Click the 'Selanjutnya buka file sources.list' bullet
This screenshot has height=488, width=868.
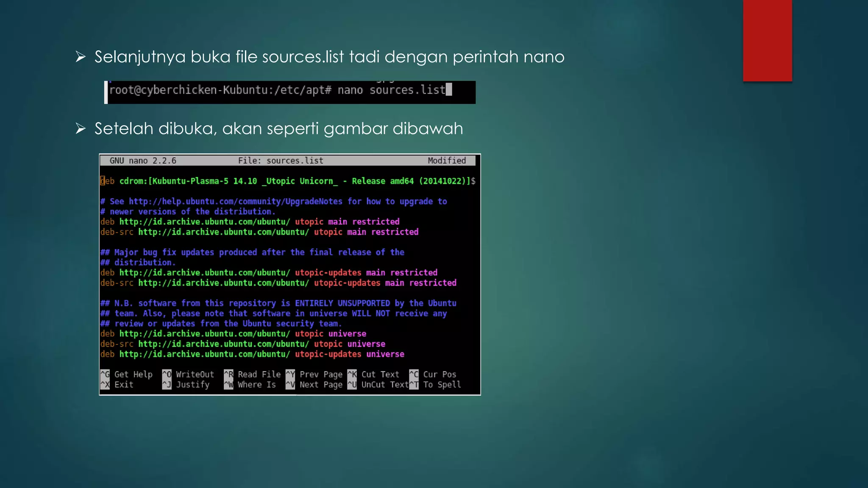point(320,57)
